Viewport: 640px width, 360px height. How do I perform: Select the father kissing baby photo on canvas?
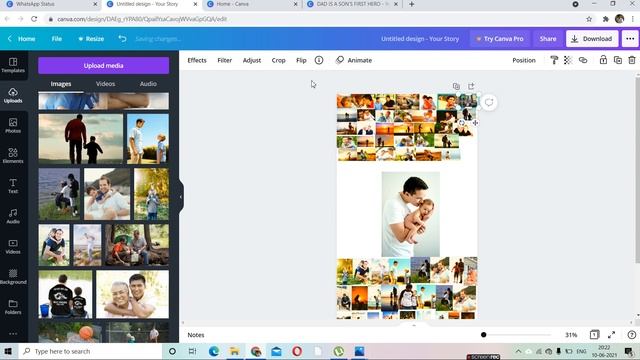[x=411, y=214]
